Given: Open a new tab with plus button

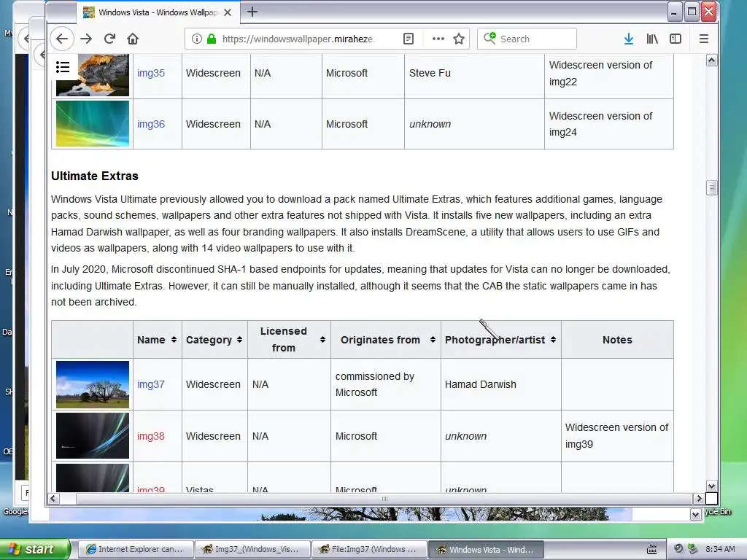Looking at the screenshot, I should click(252, 12).
